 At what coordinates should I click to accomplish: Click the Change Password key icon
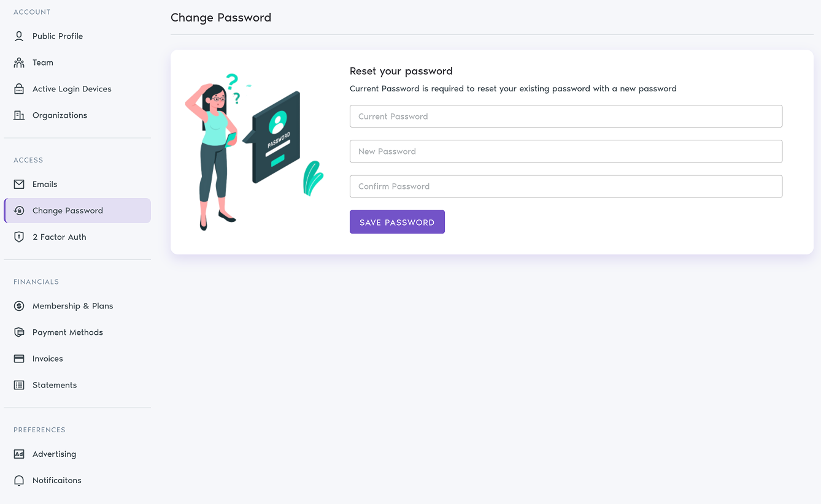pos(18,210)
